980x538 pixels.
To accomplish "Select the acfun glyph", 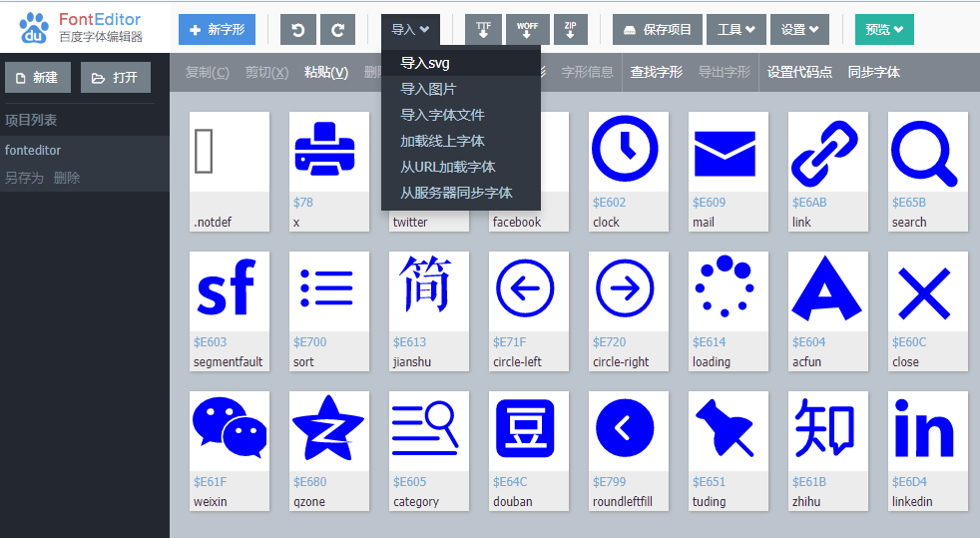I will pos(828,311).
